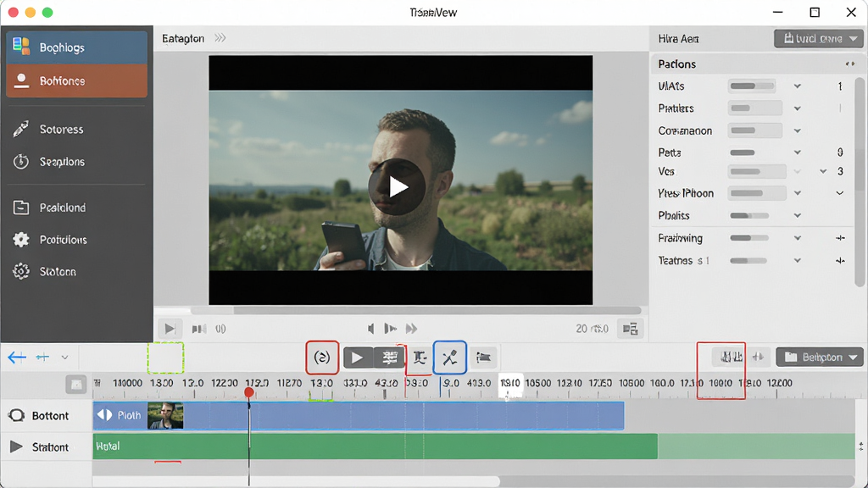Click the UlAts slider

[x=752, y=86]
